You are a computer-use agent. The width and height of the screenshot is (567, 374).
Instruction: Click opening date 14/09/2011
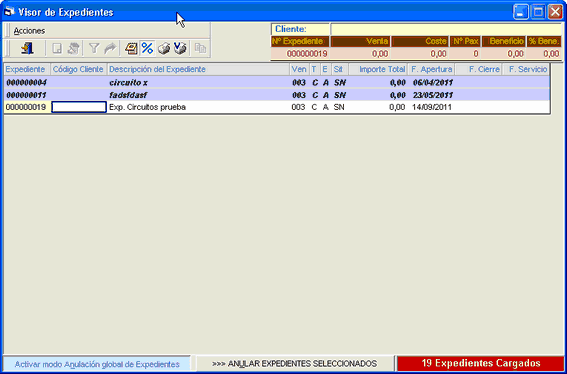(x=432, y=107)
